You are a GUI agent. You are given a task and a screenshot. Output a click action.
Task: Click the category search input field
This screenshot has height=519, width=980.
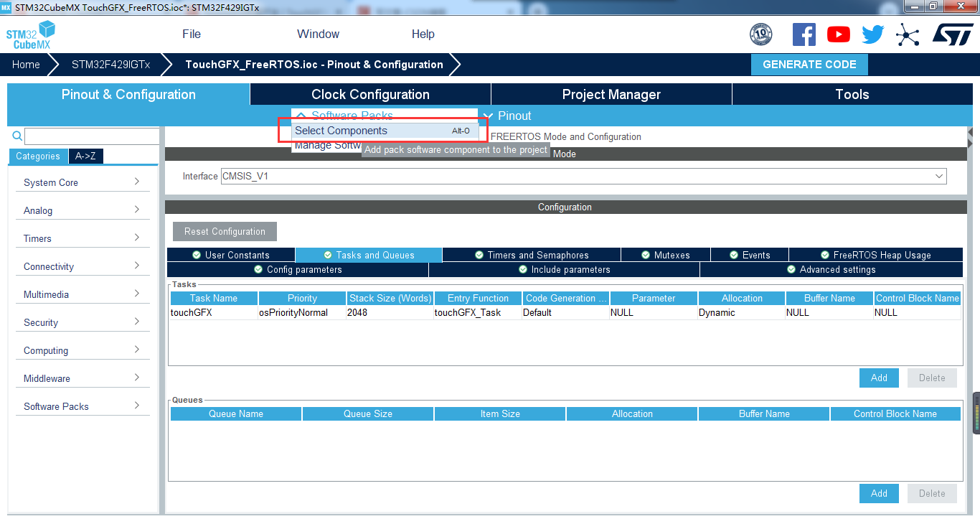tap(92, 136)
